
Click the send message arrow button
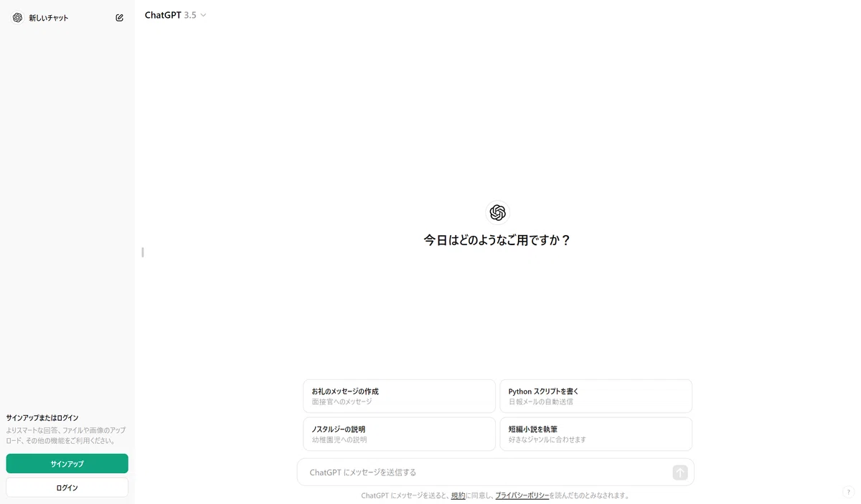(680, 472)
